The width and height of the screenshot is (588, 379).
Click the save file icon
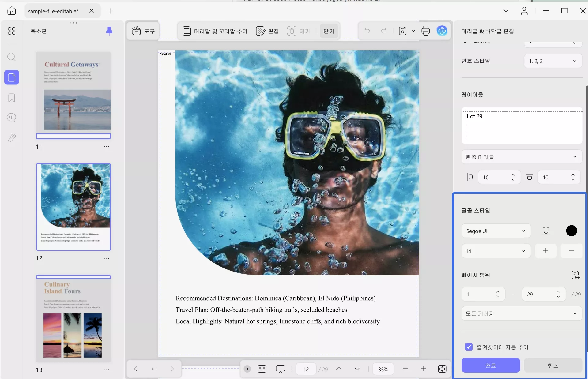[403, 31]
